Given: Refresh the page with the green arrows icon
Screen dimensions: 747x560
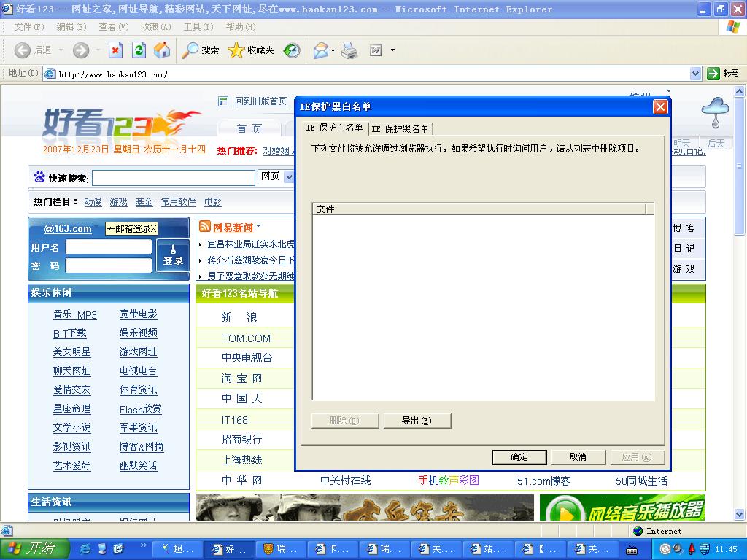Looking at the screenshot, I should pyautogui.click(x=139, y=50).
